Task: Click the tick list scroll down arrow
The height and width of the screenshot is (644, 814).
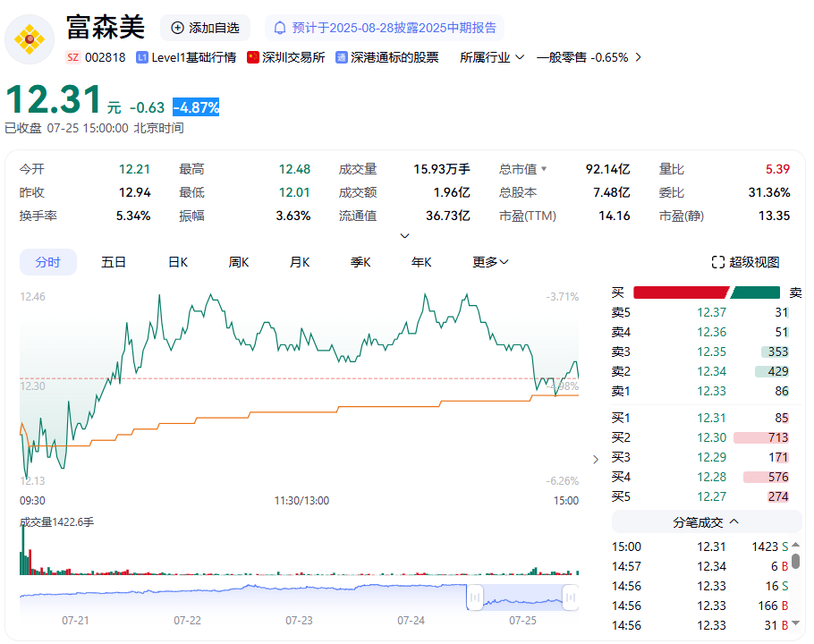Action: click(796, 623)
